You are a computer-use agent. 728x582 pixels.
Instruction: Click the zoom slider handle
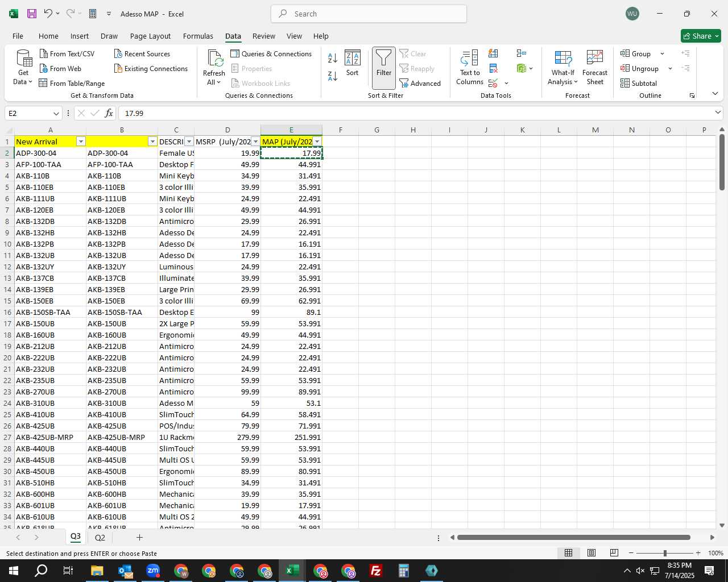tap(665, 553)
